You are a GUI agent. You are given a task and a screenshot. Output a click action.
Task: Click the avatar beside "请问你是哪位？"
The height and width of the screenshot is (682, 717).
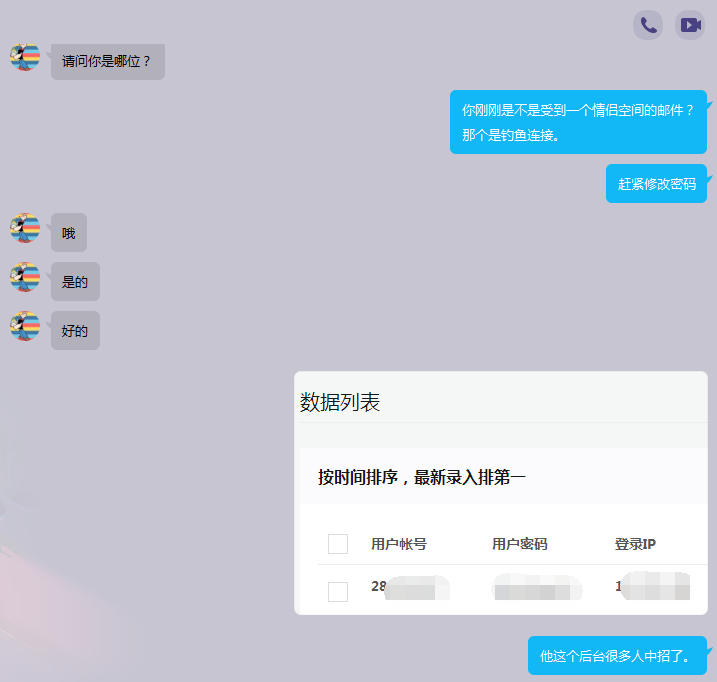click(25, 58)
